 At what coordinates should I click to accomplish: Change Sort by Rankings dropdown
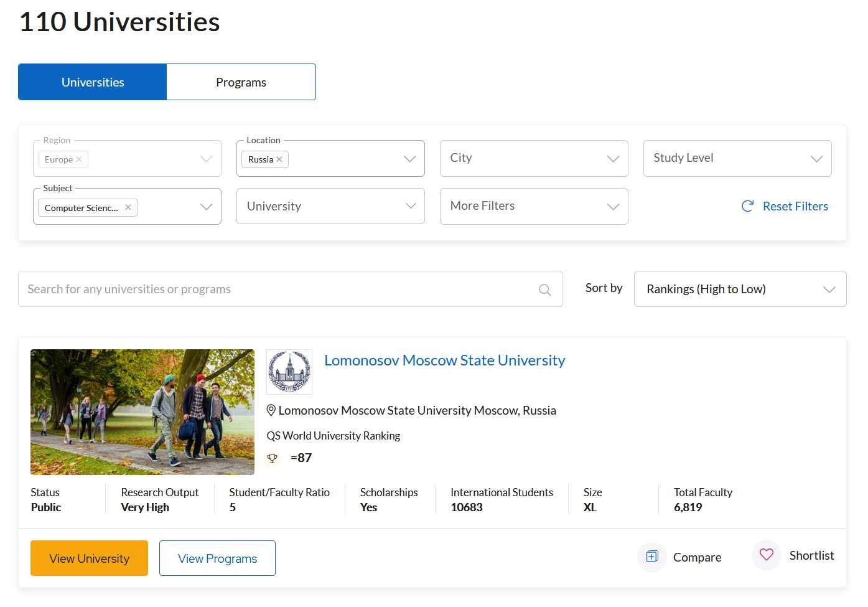[x=739, y=289]
